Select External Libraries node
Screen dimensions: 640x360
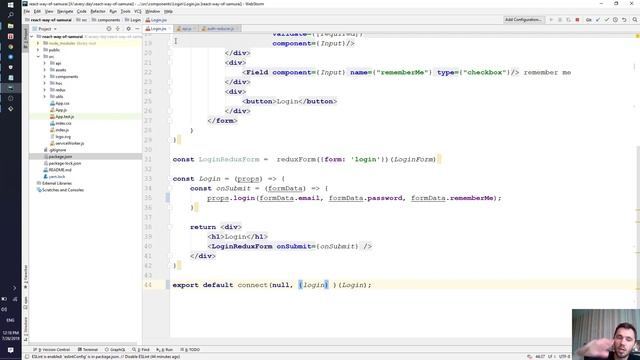[x=54, y=183]
